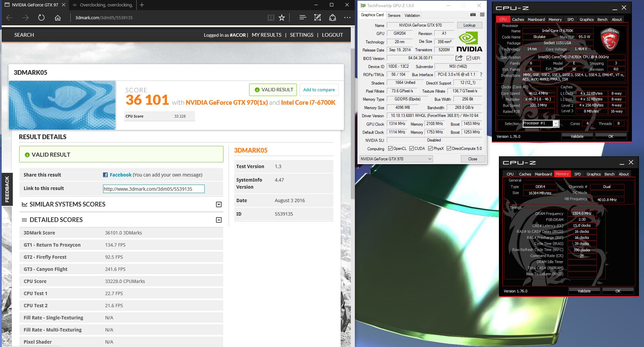Open CPU tab in bottom CPU-Z window

(510, 174)
